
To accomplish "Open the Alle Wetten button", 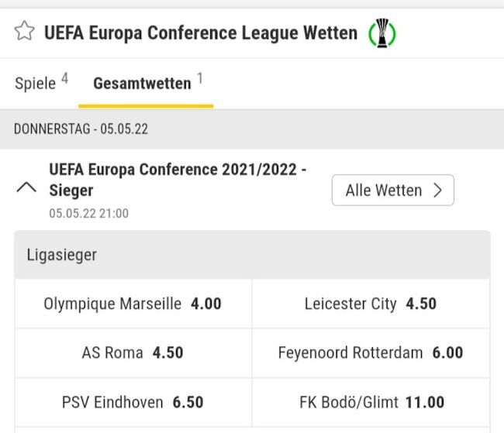I will (x=392, y=191).
